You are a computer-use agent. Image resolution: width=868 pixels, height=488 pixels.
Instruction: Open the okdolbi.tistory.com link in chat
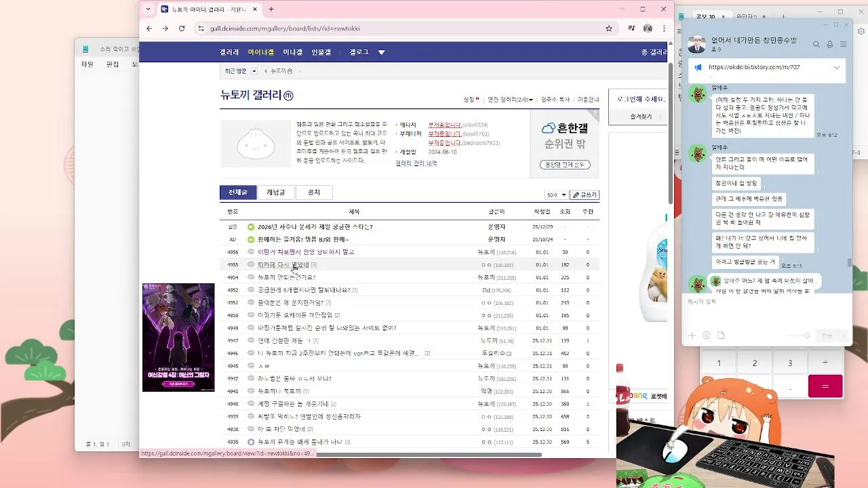(x=754, y=68)
